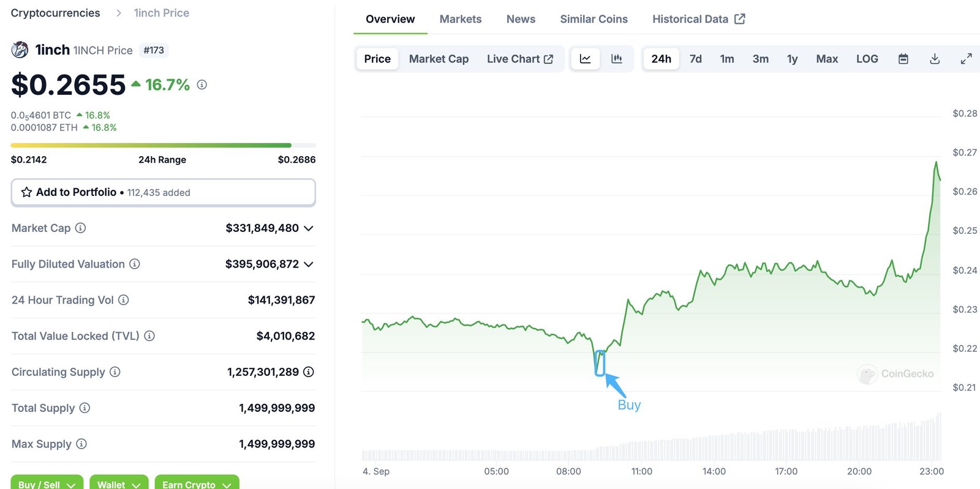Open the price change info icon beside 16.7%

[x=202, y=85]
